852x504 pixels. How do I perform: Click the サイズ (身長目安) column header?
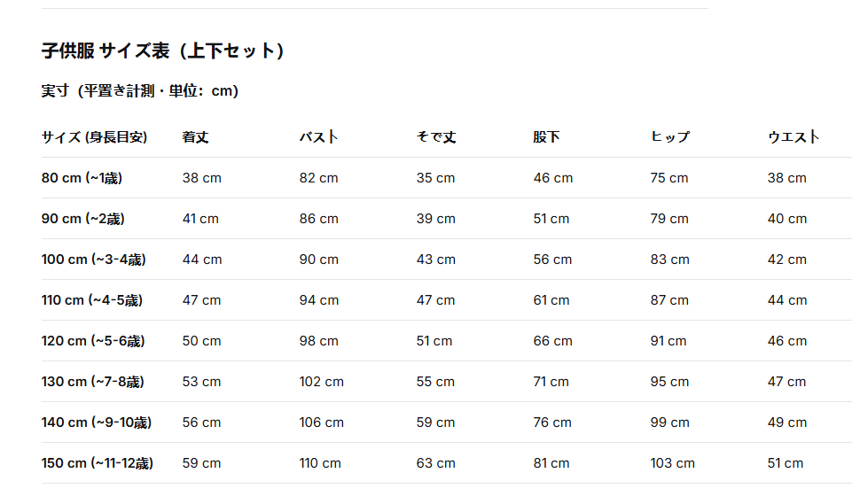click(95, 137)
